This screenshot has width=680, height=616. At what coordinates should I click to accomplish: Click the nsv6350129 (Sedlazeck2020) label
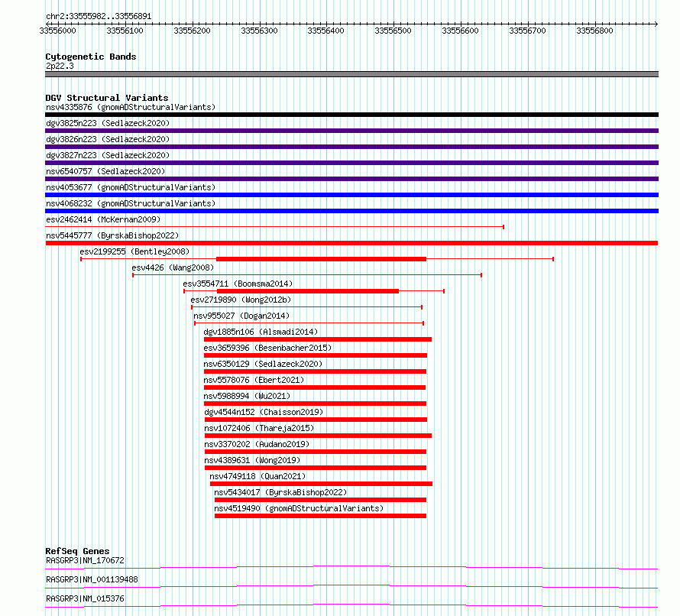click(x=263, y=364)
